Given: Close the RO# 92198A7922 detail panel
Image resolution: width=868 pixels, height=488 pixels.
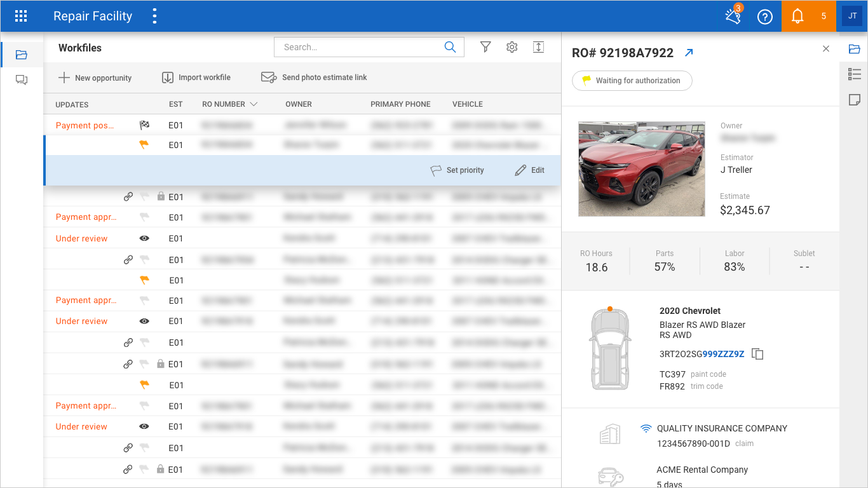Looking at the screenshot, I should [826, 48].
